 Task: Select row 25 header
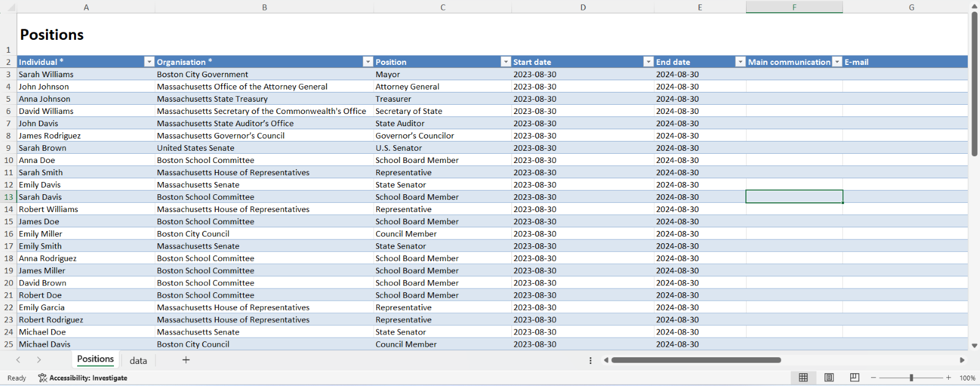(9, 344)
